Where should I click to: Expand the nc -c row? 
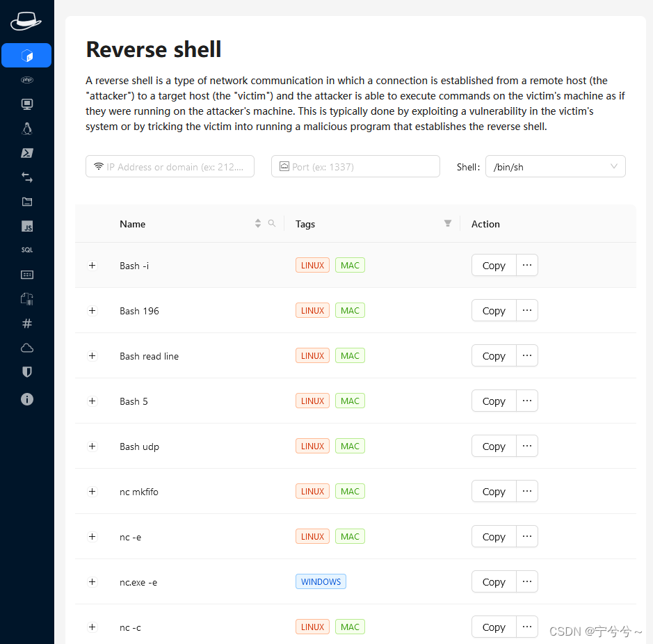coord(92,627)
